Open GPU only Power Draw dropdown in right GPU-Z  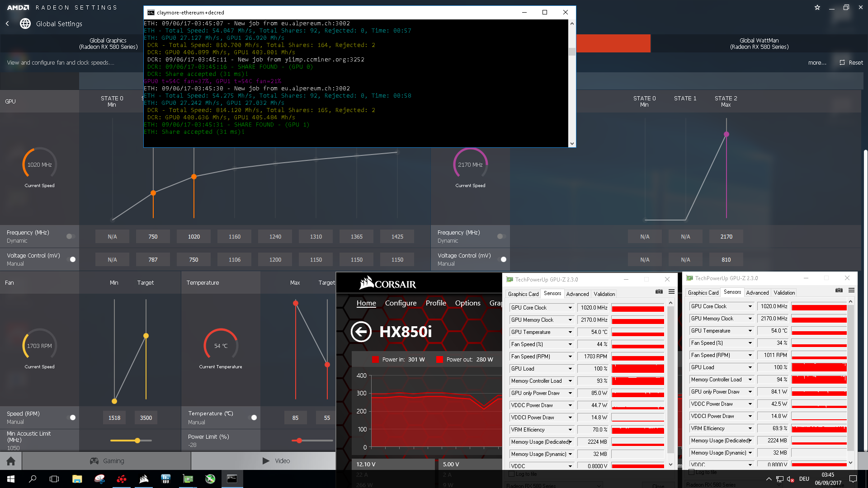tap(750, 392)
